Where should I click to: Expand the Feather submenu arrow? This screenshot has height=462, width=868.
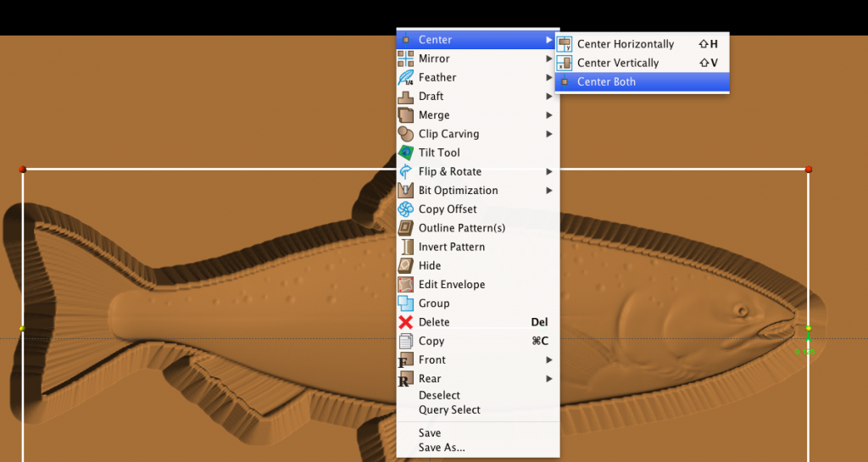click(548, 77)
